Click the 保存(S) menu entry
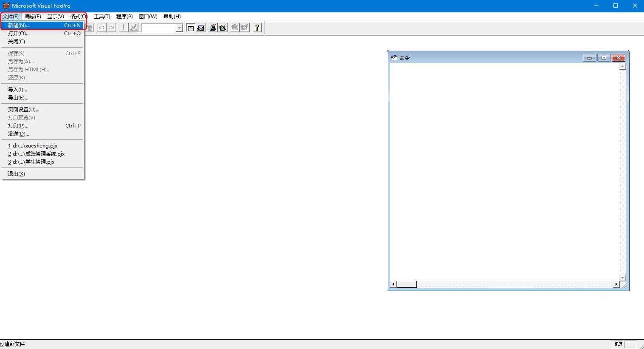644x349 pixels. pyautogui.click(x=42, y=54)
